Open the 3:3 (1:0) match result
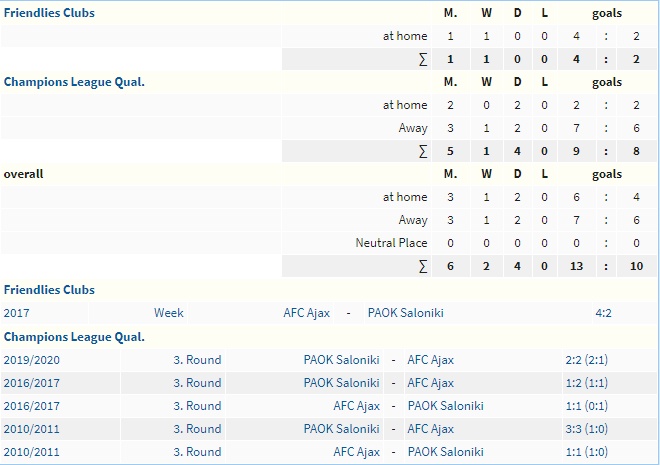Viewport: 660px width, 465px height. tap(587, 429)
